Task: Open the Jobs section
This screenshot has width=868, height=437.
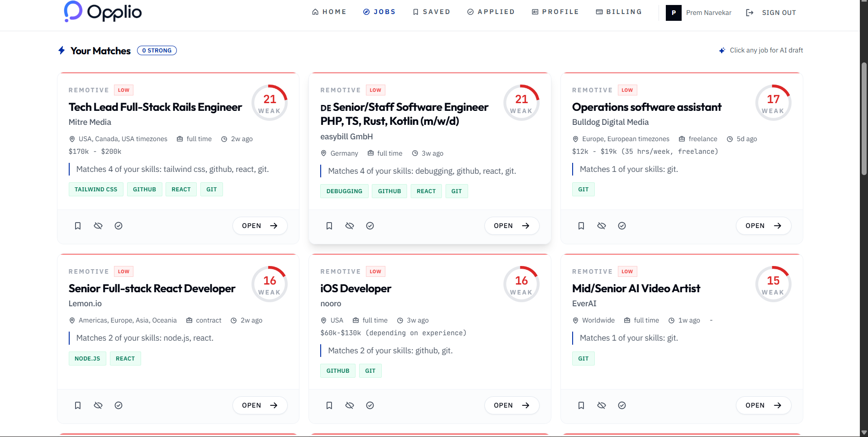Action: point(379,12)
